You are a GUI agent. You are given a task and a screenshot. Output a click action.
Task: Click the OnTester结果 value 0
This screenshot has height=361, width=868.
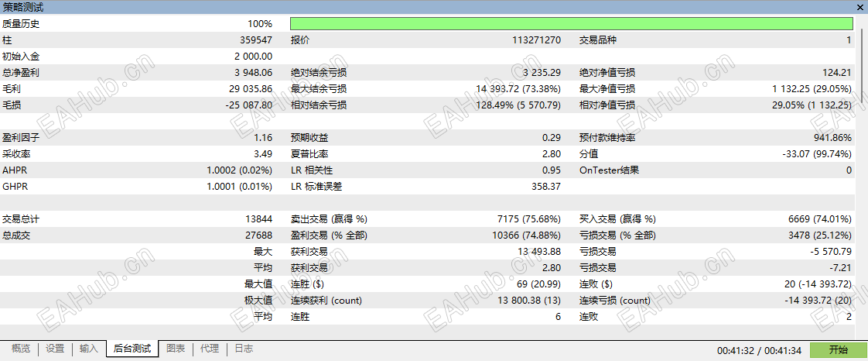pyautogui.click(x=849, y=170)
